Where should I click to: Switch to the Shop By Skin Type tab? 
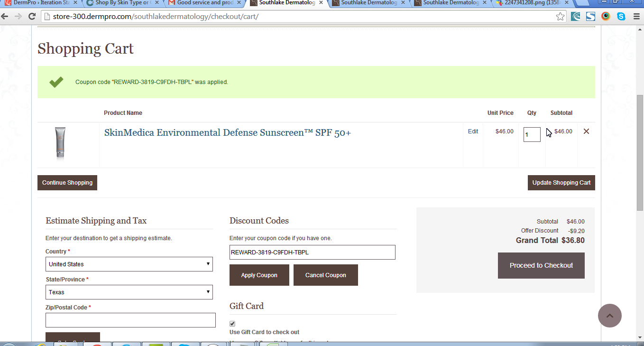pos(122,3)
